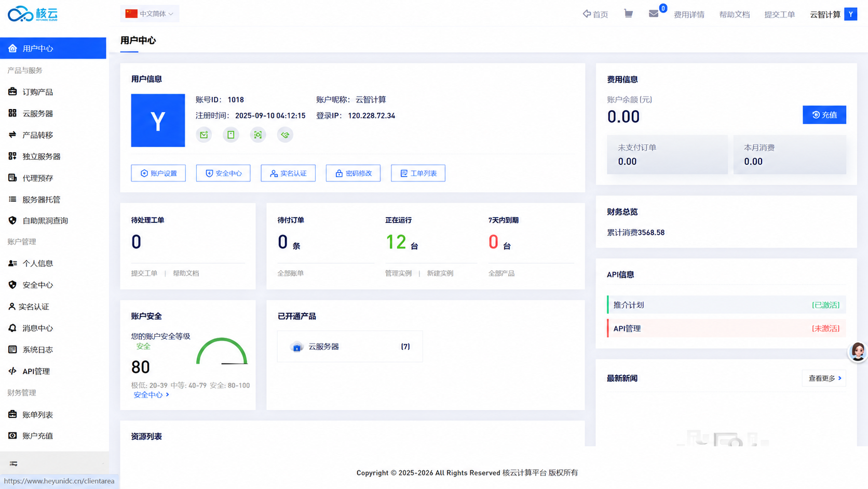This screenshot has width=868, height=489.
Task: Click the 未支付订单 amount card
Action: (667, 155)
